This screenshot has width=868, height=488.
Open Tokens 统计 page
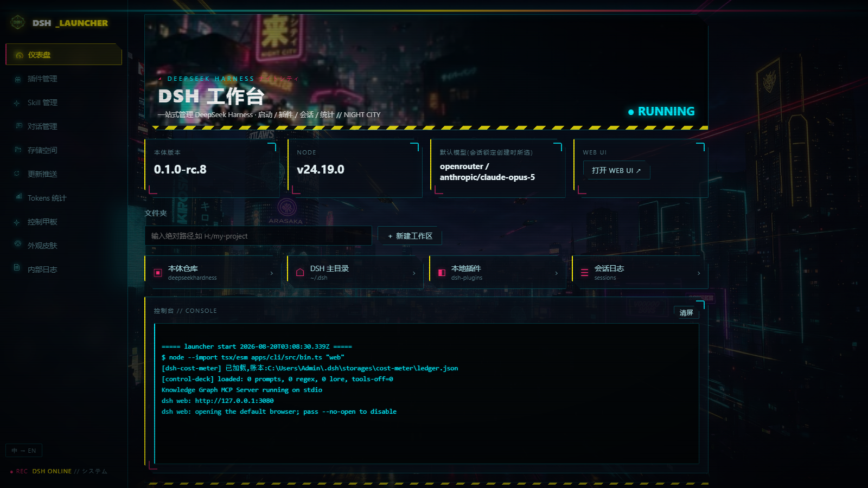pos(63,198)
